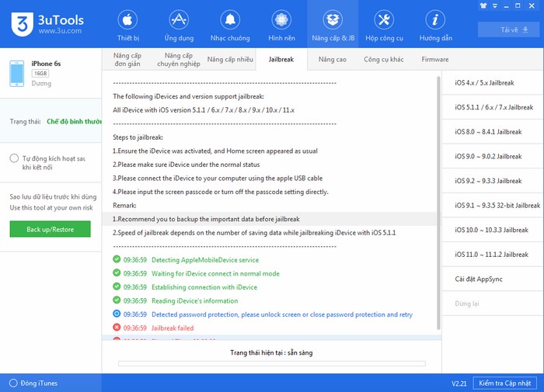Click the shirt skin icon in title bar
Viewport: 544px width, 392px height.
tap(483, 5)
